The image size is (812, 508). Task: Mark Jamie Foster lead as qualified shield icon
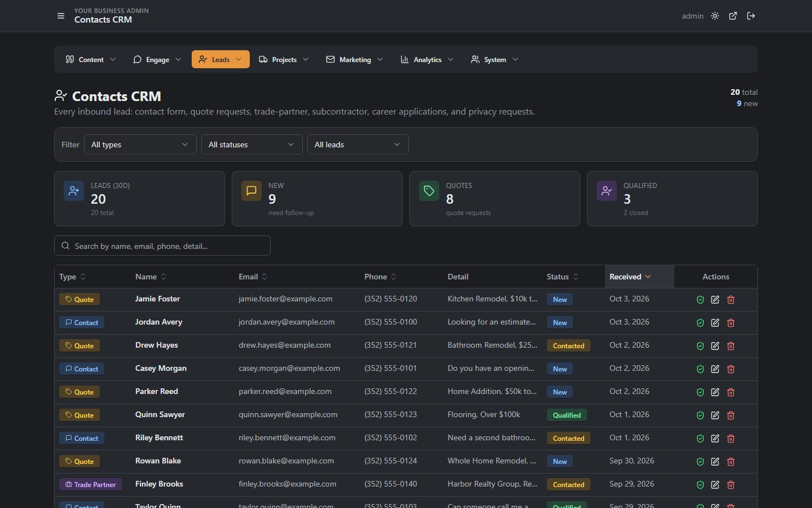pyautogui.click(x=700, y=300)
